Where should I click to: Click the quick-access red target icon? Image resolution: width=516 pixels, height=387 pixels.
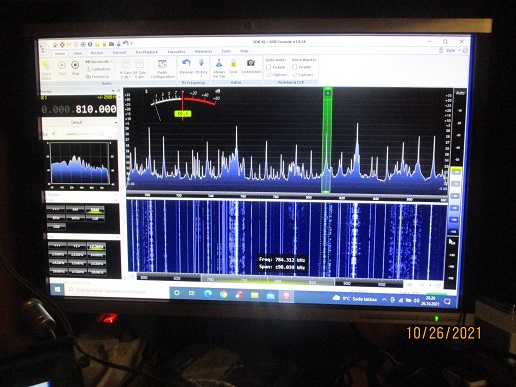[62, 44]
